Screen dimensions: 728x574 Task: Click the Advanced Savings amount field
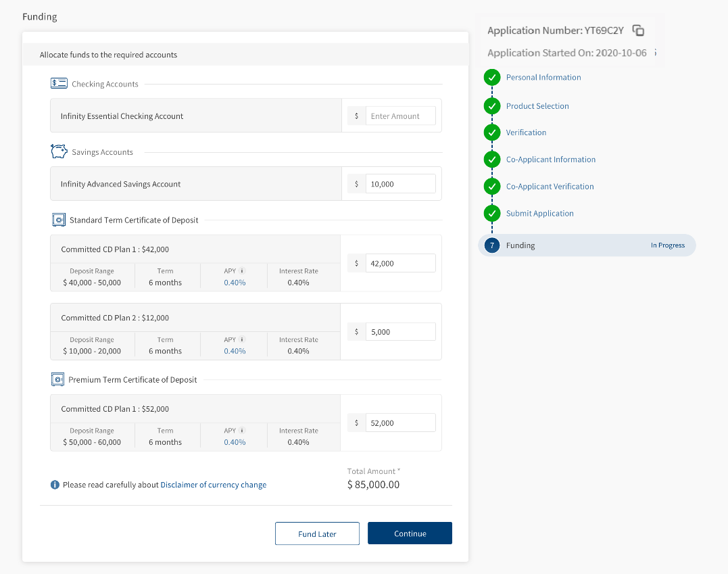(400, 184)
